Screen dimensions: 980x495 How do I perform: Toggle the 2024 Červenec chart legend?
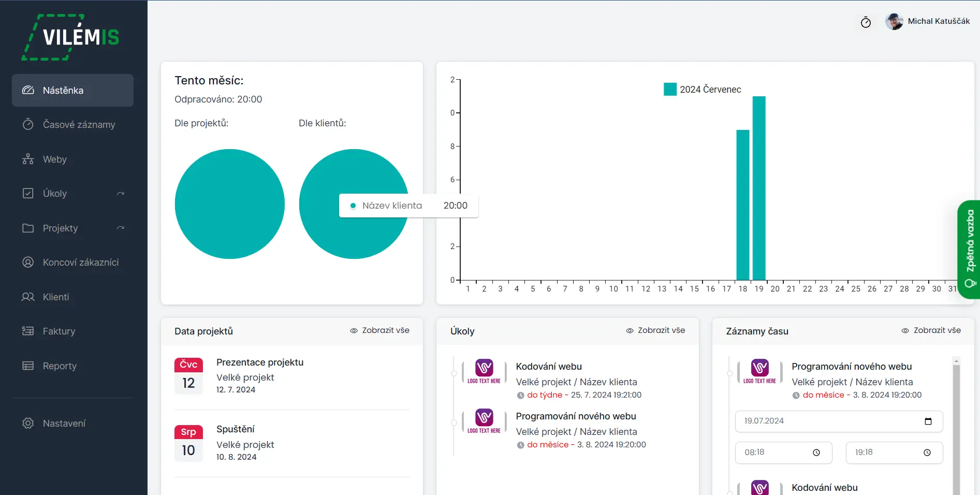click(x=703, y=89)
